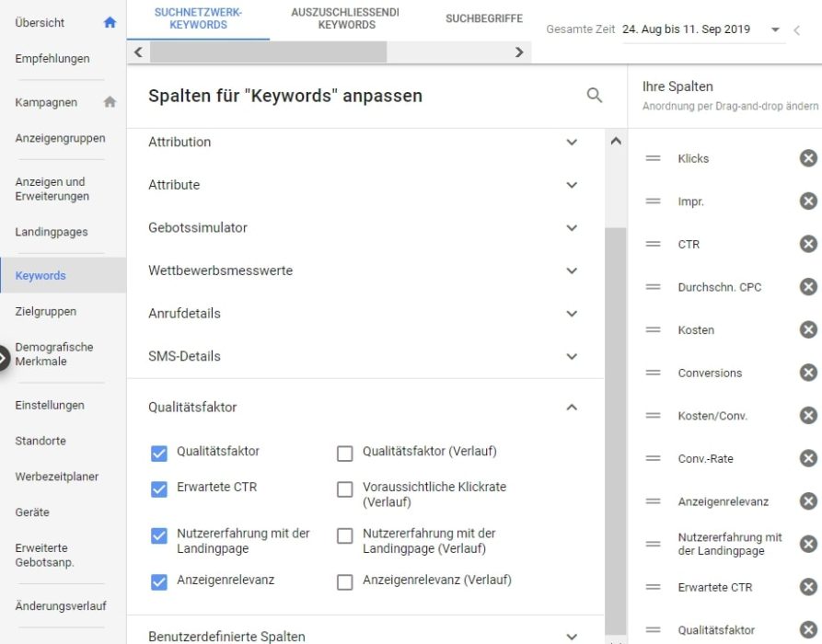Click the left arrow of the tab scroller
Viewport: 822px width, 644px height.
tap(138, 52)
